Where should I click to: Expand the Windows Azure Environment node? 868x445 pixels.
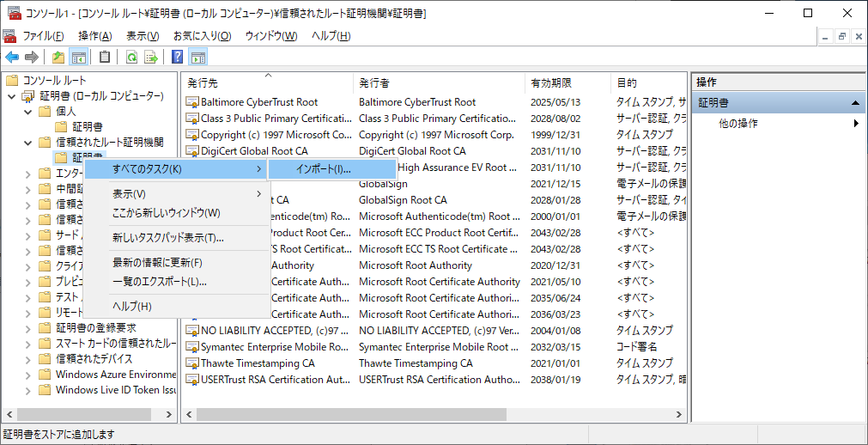(x=28, y=375)
